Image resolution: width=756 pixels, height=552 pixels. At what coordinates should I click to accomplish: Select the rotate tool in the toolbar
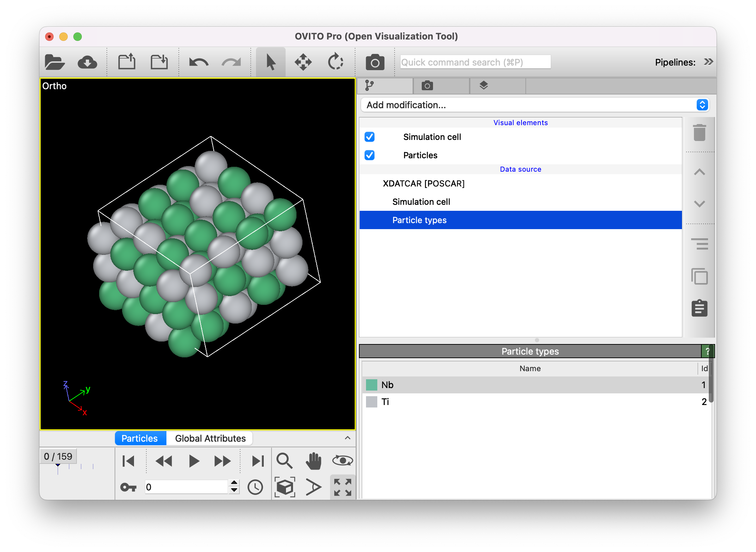(x=335, y=62)
